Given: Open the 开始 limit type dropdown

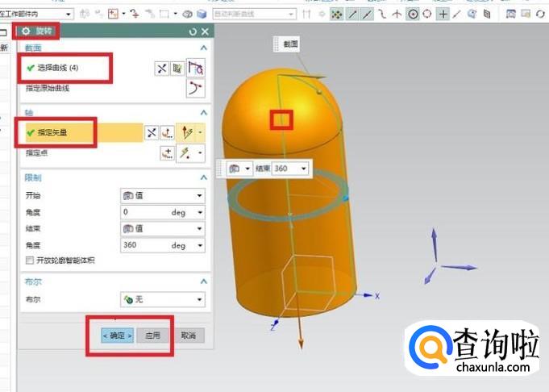Looking at the screenshot, I should pos(163,195).
